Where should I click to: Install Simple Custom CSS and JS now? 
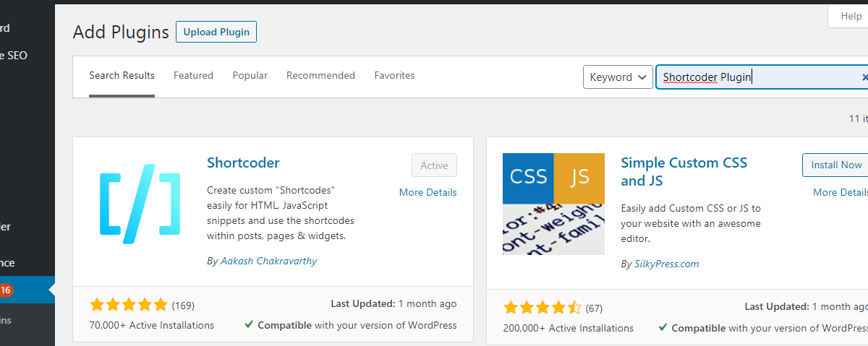(835, 165)
